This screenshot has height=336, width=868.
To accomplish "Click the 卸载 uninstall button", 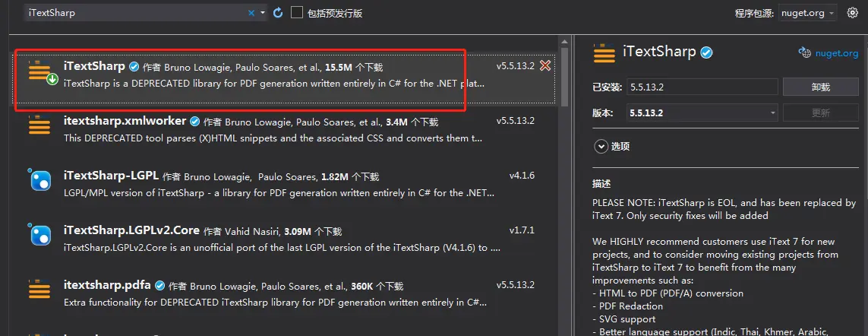I will tap(820, 87).
